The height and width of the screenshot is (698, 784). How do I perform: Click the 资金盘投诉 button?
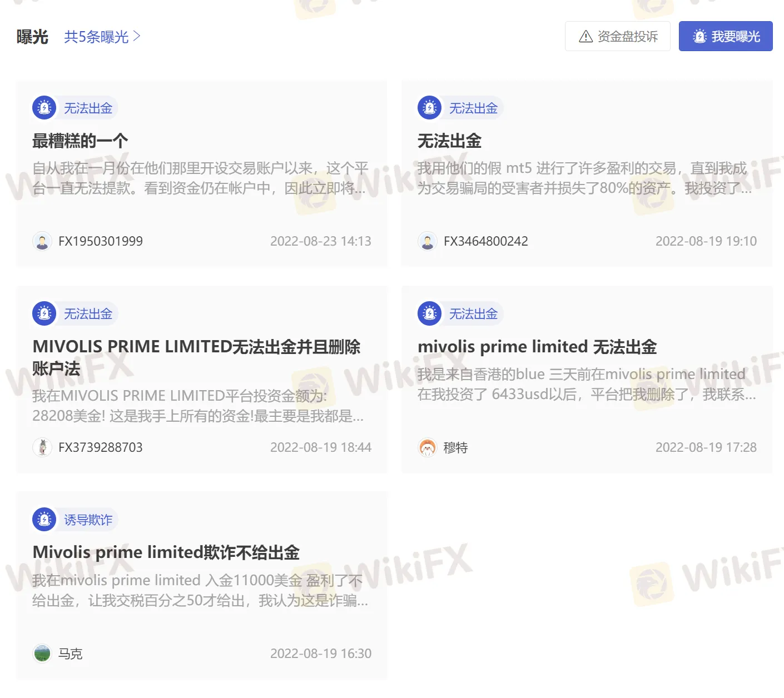[618, 36]
